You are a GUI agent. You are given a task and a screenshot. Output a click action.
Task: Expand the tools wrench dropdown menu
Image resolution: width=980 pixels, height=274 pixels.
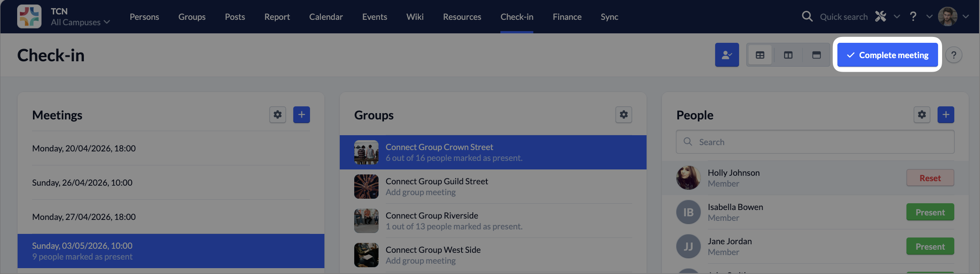[888, 17]
